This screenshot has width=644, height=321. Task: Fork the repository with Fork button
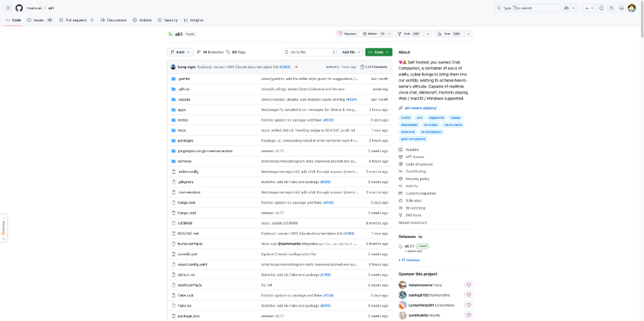click(409, 34)
